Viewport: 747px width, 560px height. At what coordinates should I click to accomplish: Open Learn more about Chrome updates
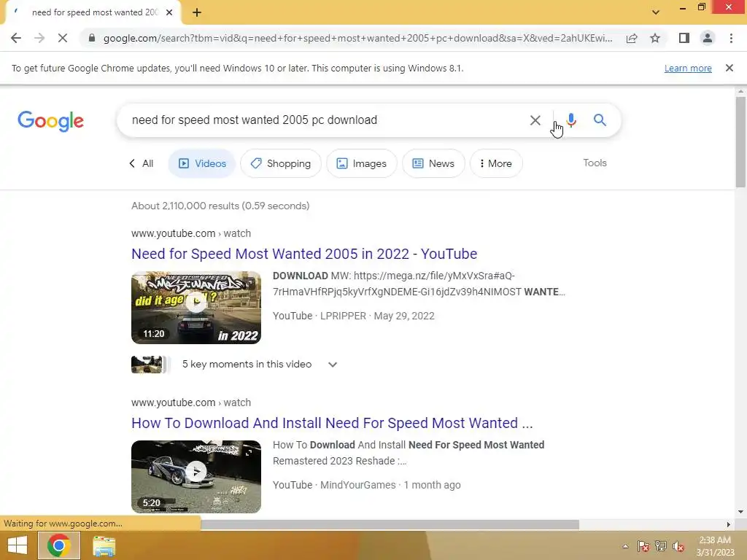coord(688,68)
